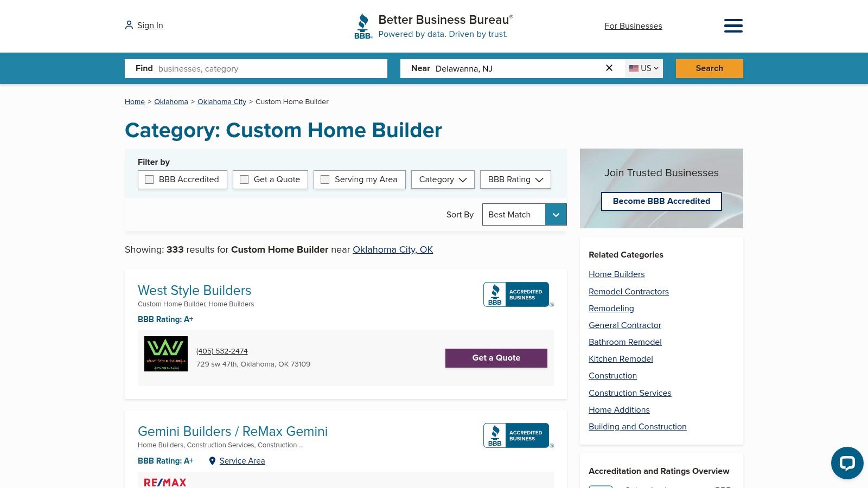The image size is (868, 488).
Task: Follow the Remodel Contractors related category link
Action: (629, 292)
